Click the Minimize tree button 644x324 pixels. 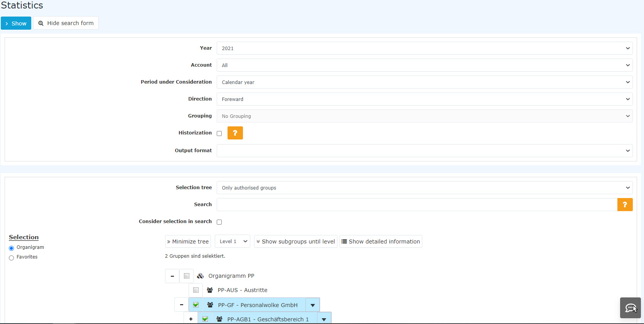(x=188, y=242)
